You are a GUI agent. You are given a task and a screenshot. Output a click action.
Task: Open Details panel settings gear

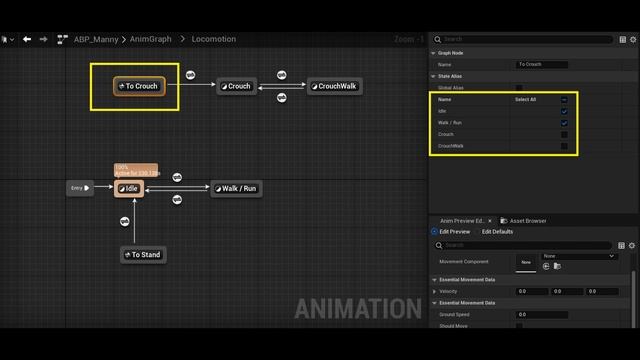633,40
